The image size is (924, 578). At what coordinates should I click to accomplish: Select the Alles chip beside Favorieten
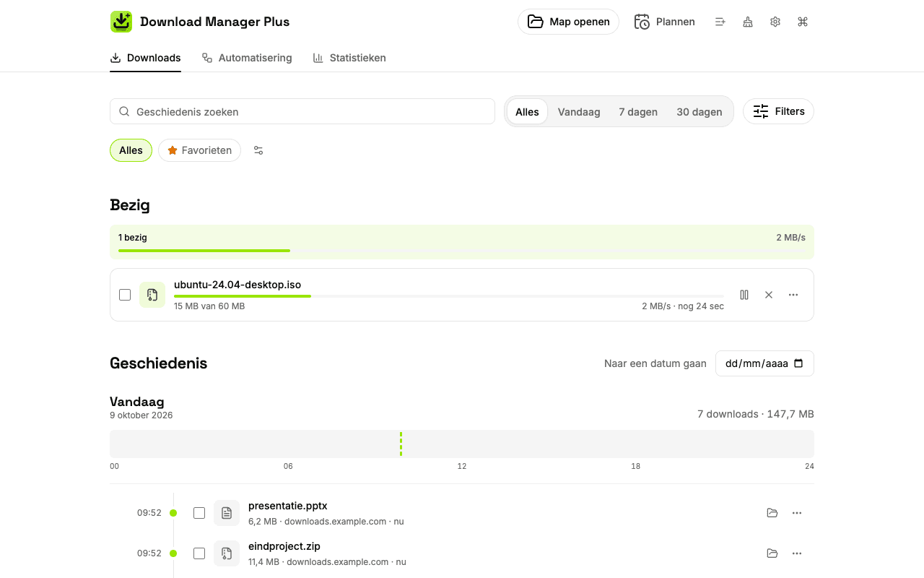pyautogui.click(x=131, y=150)
